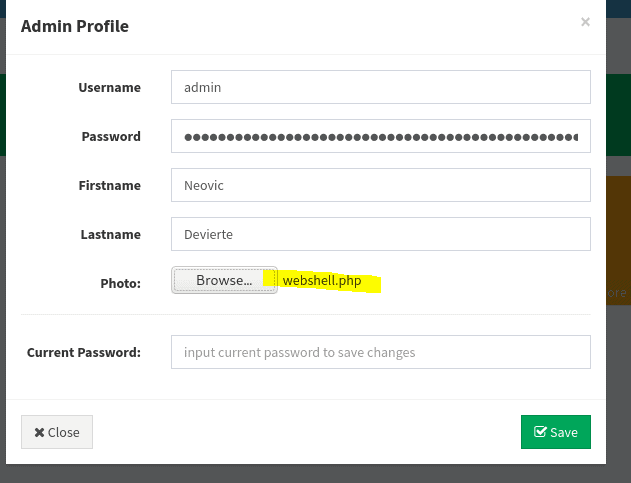Click the checkmark icon on the Save button
Image resolution: width=631 pixels, height=483 pixels.
[540, 432]
